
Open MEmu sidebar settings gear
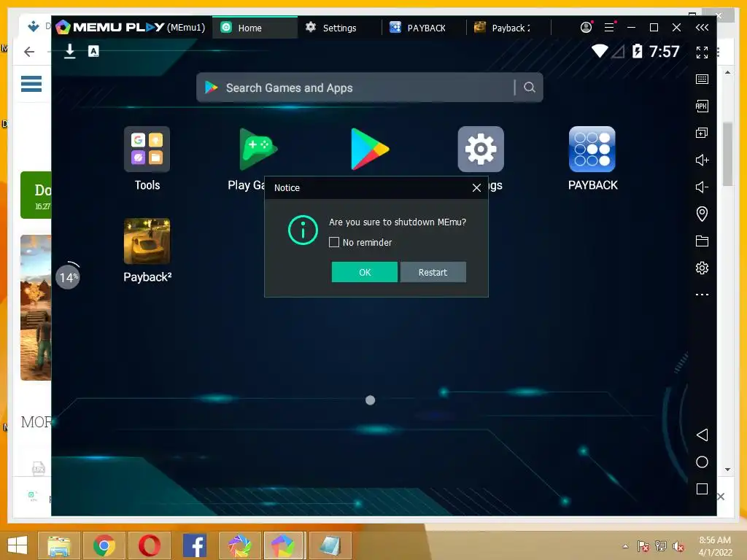coord(702,268)
